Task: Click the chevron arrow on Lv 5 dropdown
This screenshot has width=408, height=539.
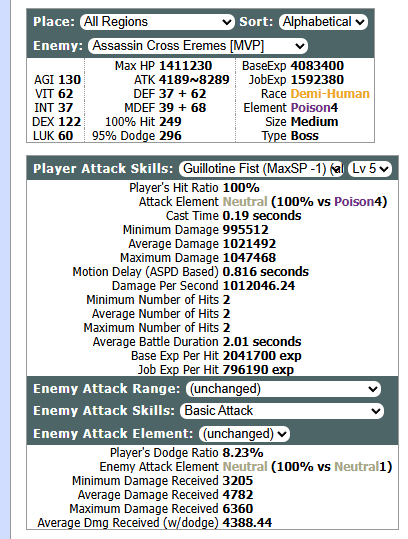Action: [384, 169]
